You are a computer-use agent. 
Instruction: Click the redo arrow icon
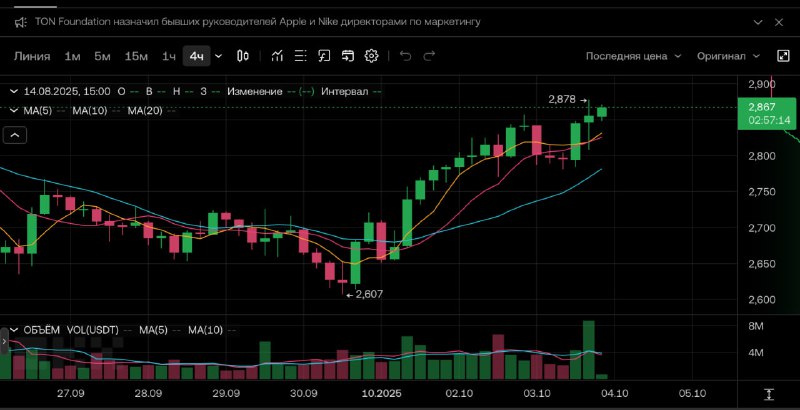pyautogui.click(x=430, y=56)
